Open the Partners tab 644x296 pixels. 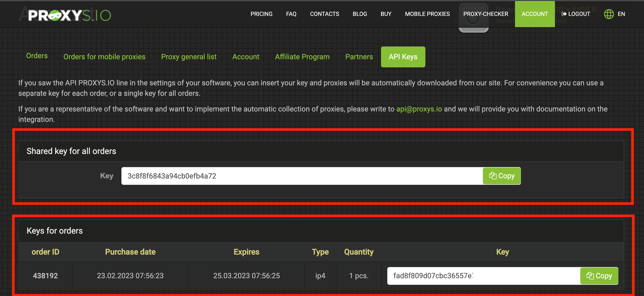click(x=359, y=57)
